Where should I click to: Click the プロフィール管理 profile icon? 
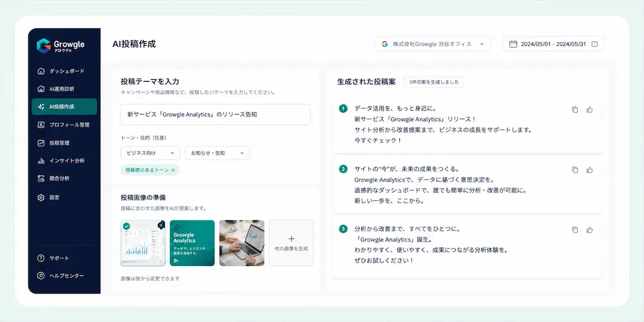[41, 125]
